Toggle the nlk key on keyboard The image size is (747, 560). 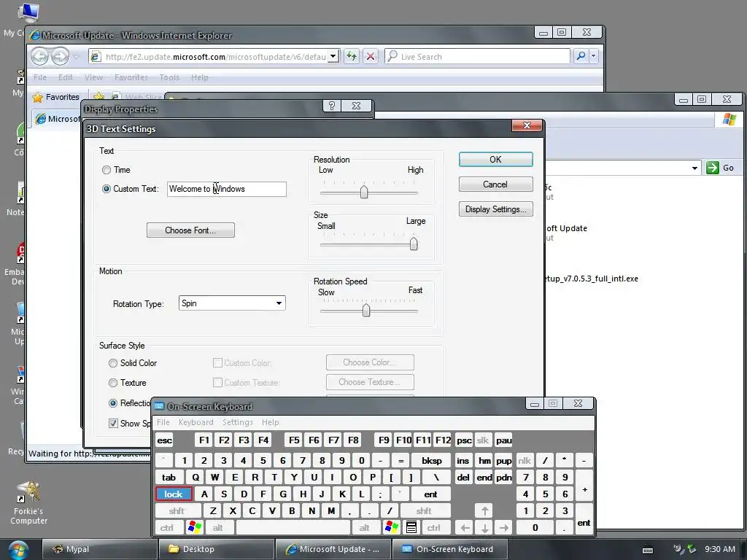(x=525, y=461)
